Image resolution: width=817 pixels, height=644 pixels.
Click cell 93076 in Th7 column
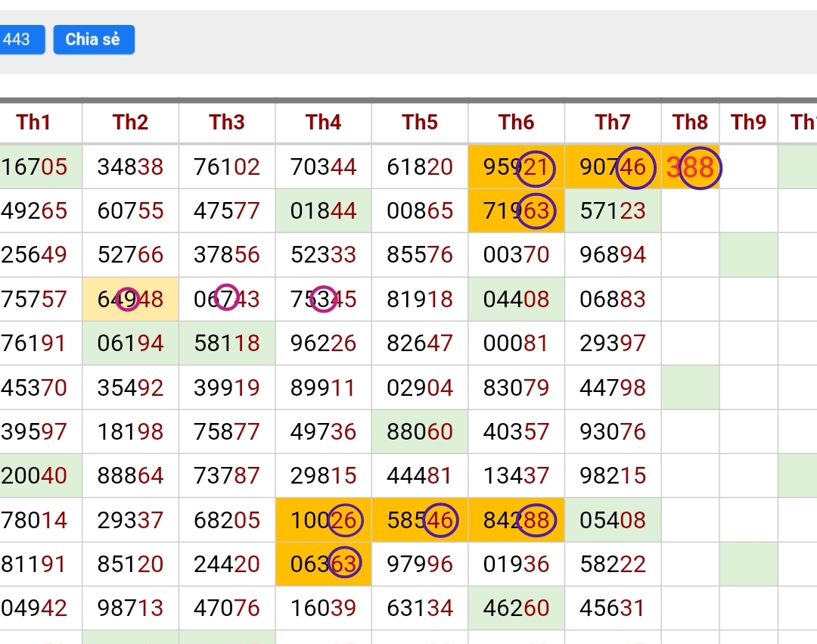(613, 431)
